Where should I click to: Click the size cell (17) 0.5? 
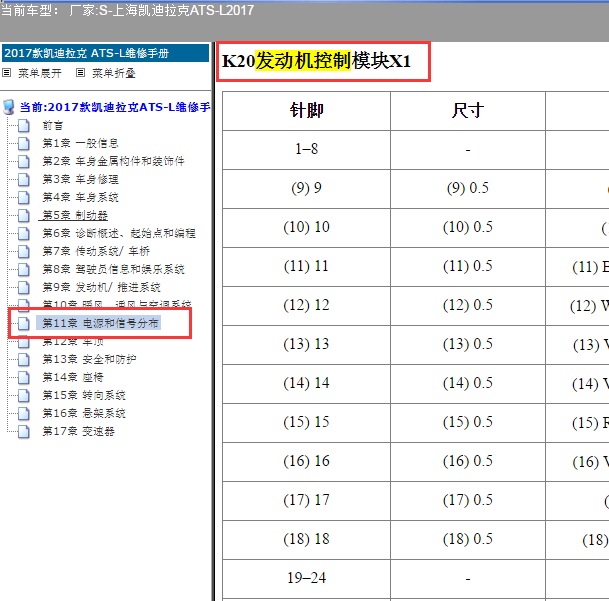click(468, 501)
